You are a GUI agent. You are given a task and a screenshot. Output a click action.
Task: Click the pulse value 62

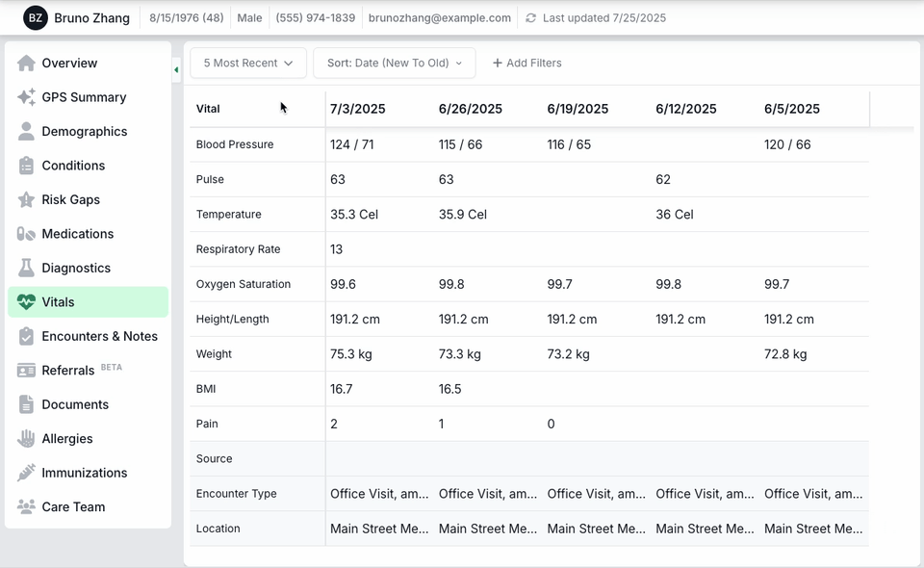point(663,180)
